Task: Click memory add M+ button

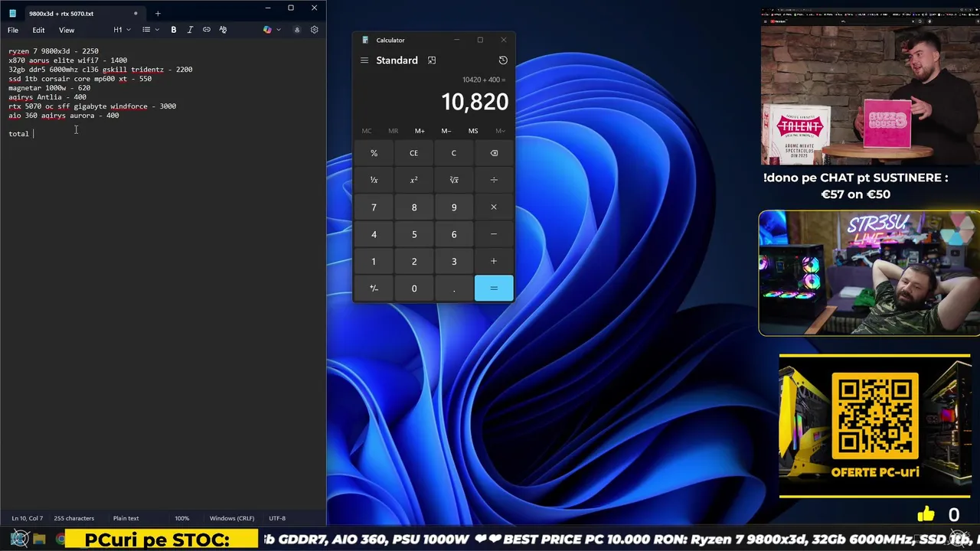Action: [420, 131]
